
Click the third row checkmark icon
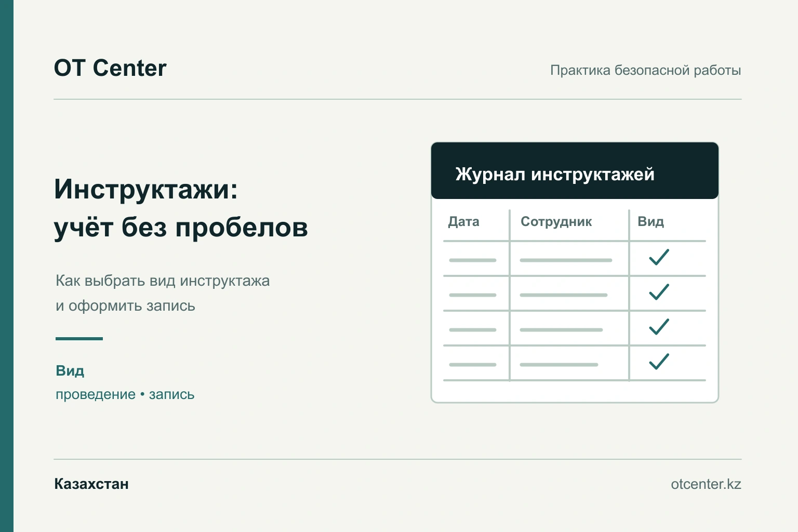[659, 327]
